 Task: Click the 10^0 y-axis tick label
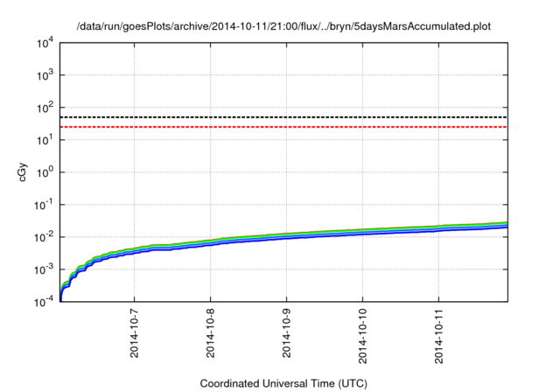click(x=45, y=172)
